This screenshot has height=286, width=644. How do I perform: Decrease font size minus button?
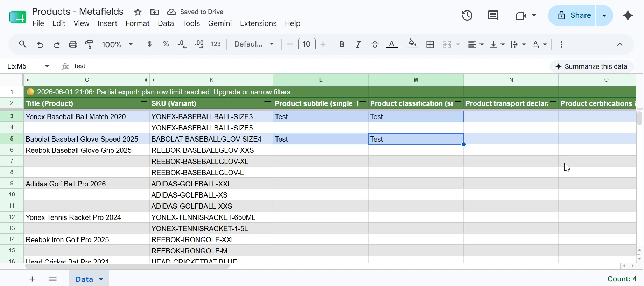289,44
